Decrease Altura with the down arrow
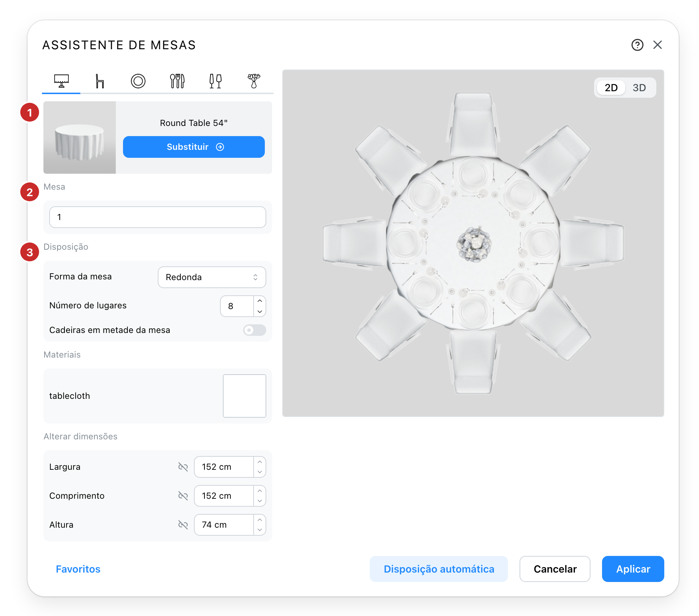Viewport: 699px width, 616px height. 260,530
